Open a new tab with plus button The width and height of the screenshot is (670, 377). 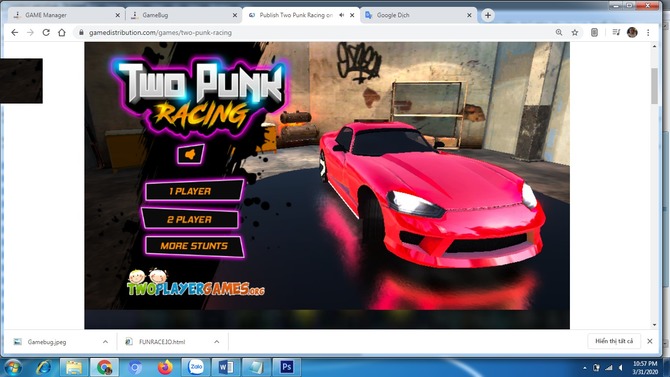click(488, 15)
